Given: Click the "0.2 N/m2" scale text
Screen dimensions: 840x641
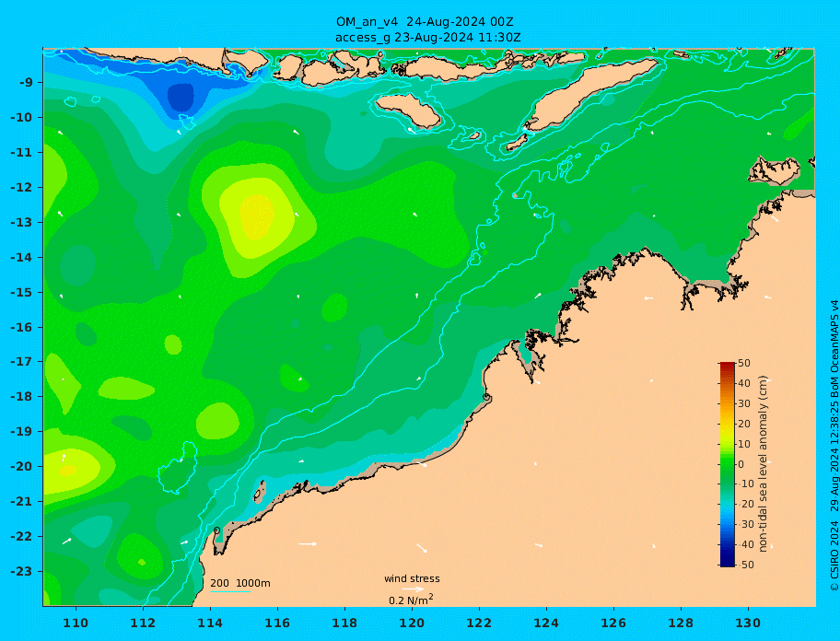Looking at the screenshot, I should pos(411,600).
